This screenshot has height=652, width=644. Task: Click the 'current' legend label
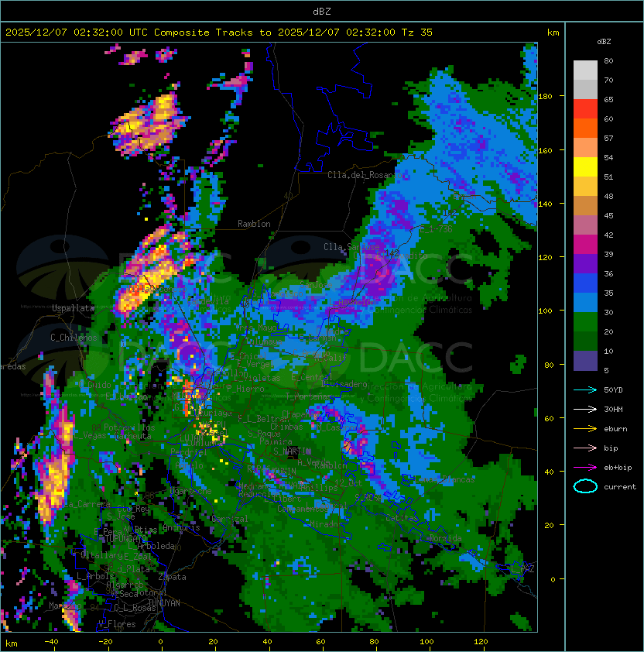pyautogui.click(x=620, y=486)
